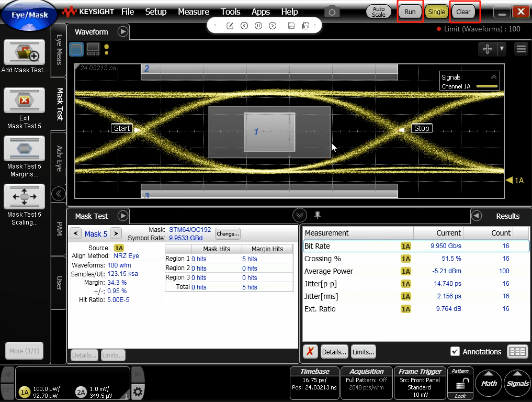Click the camera screenshot icon
The image size is (532, 402).
331,12
